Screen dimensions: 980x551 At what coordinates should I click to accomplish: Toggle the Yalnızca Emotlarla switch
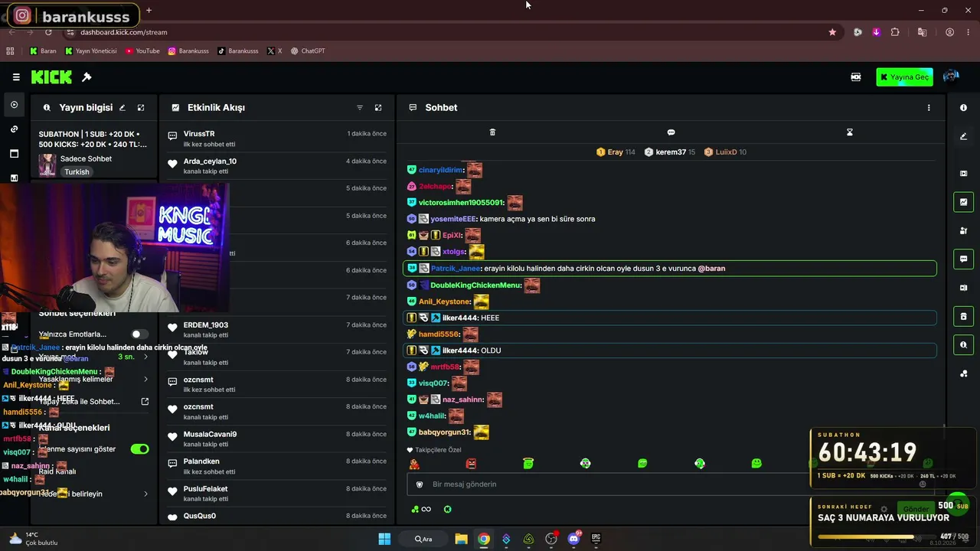pyautogui.click(x=139, y=334)
